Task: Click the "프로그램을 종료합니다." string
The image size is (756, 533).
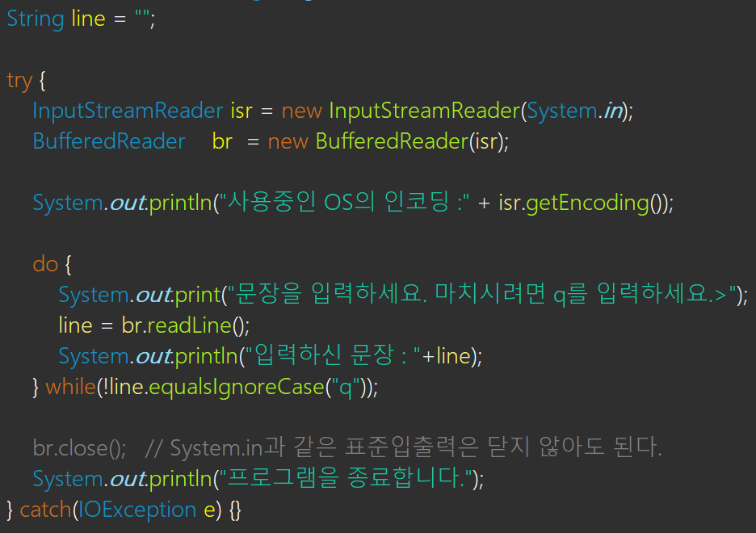Action: 346,479
